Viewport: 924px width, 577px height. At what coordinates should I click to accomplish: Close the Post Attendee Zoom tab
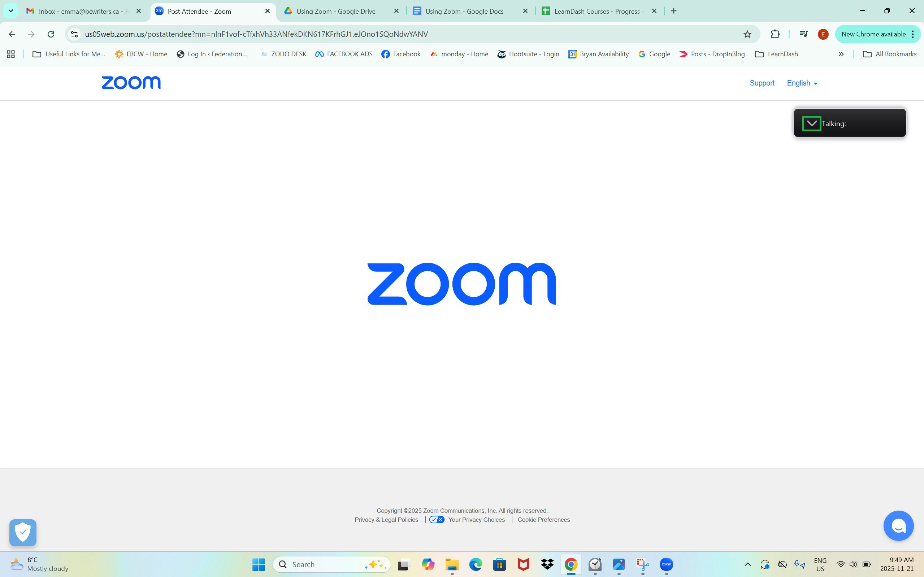(268, 11)
